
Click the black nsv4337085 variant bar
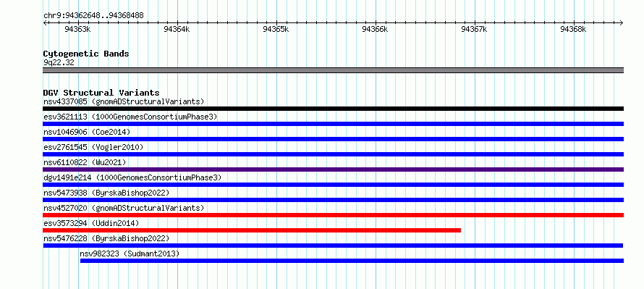[x=333, y=109]
